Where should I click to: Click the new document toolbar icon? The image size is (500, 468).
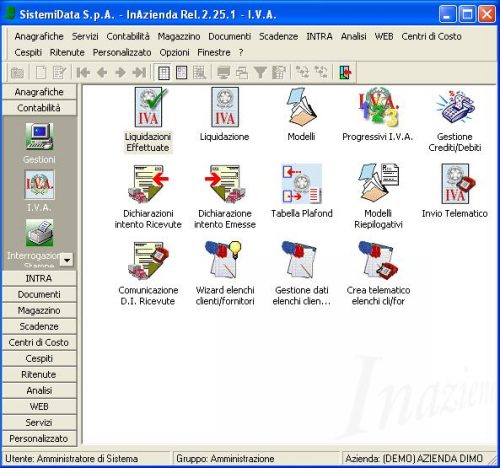pyautogui.click(x=41, y=72)
